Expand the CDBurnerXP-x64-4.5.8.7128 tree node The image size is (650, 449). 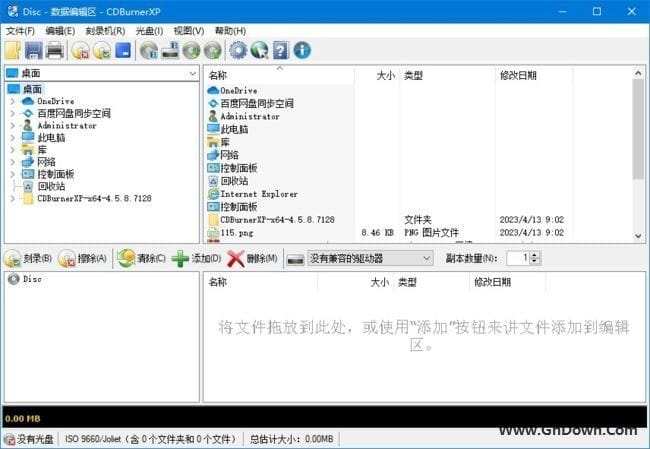pyautogui.click(x=12, y=199)
